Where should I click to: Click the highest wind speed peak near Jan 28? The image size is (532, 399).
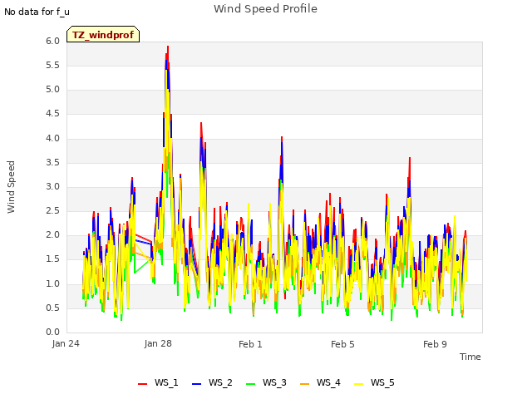[168, 47]
